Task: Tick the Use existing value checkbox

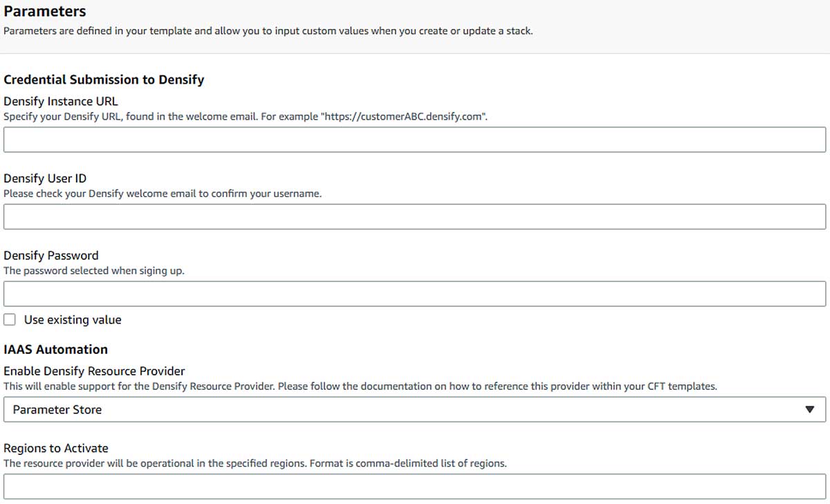Action: (10, 319)
